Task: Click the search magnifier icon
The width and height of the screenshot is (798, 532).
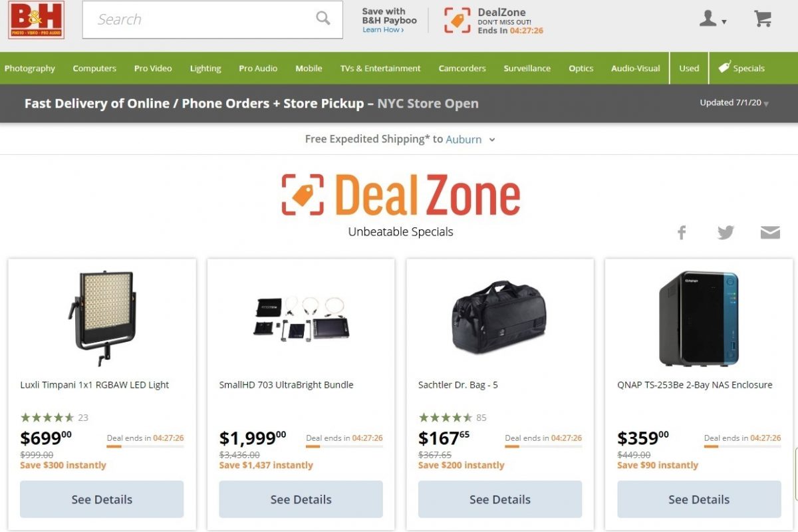Action: click(x=323, y=19)
